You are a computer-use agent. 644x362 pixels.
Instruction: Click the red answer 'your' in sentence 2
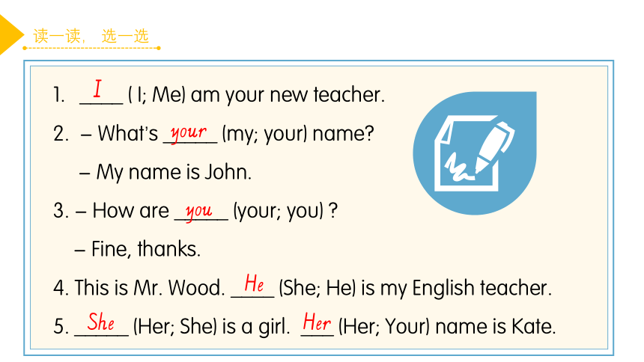(189, 133)
